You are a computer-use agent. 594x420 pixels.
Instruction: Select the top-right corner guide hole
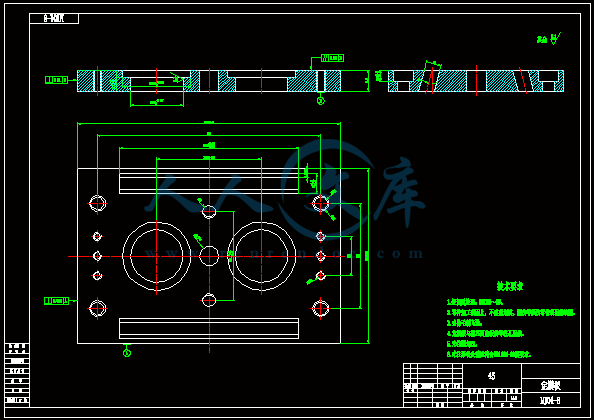pos(320,203)
